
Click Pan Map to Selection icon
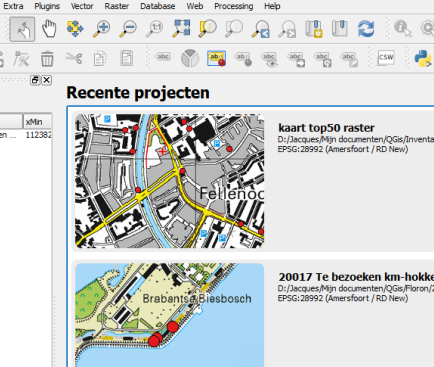point(75,29)
